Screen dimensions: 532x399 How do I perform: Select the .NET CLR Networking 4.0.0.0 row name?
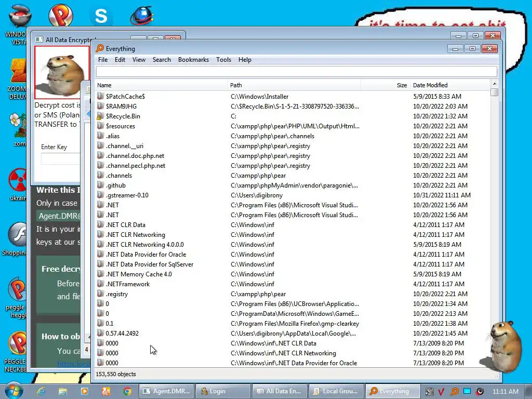pyautogui.click(x=144, y=245)
